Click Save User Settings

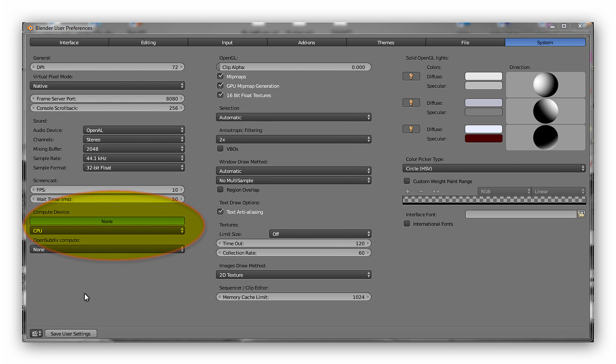(x=71, y=333)
